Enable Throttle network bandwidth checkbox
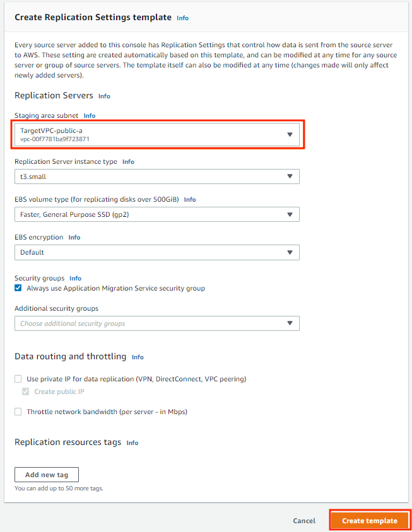 [18, 412]
